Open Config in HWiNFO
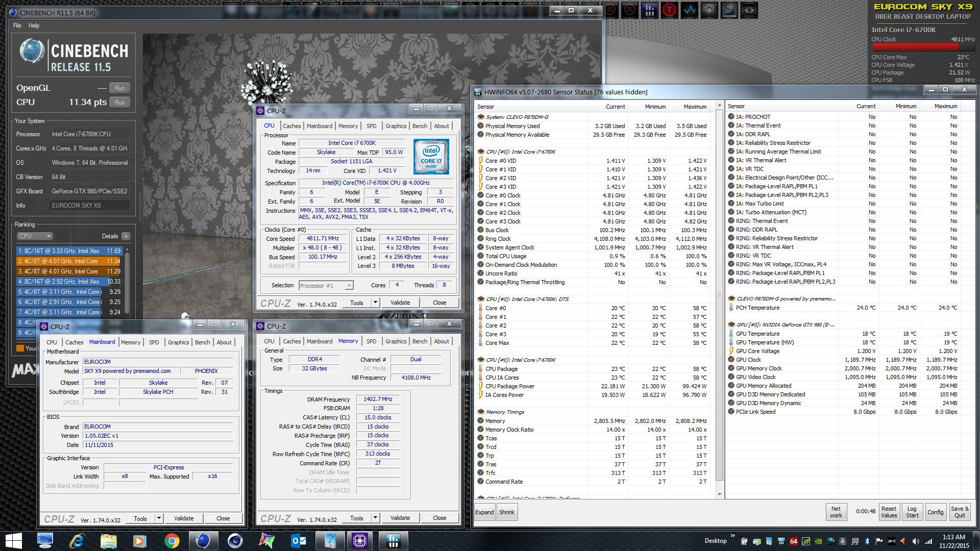Screen dimensions: 980x551 936,512
